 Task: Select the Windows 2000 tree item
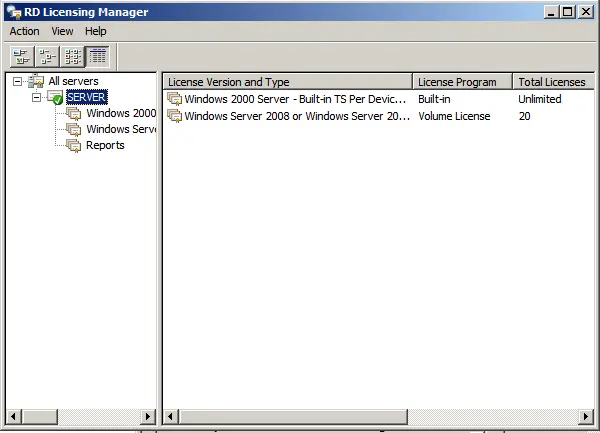pos(120,113)
